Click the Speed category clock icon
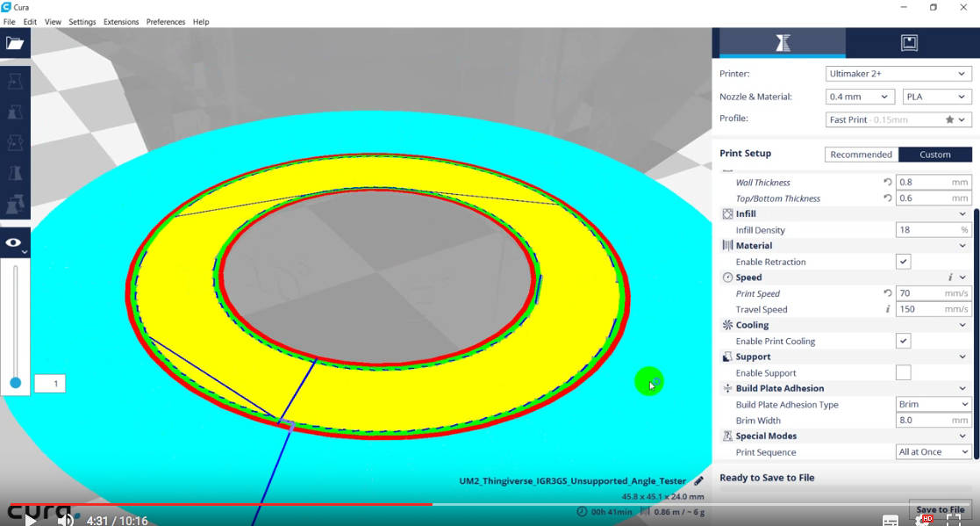Screen dimensions: 980x526 (x=727, y=277)
